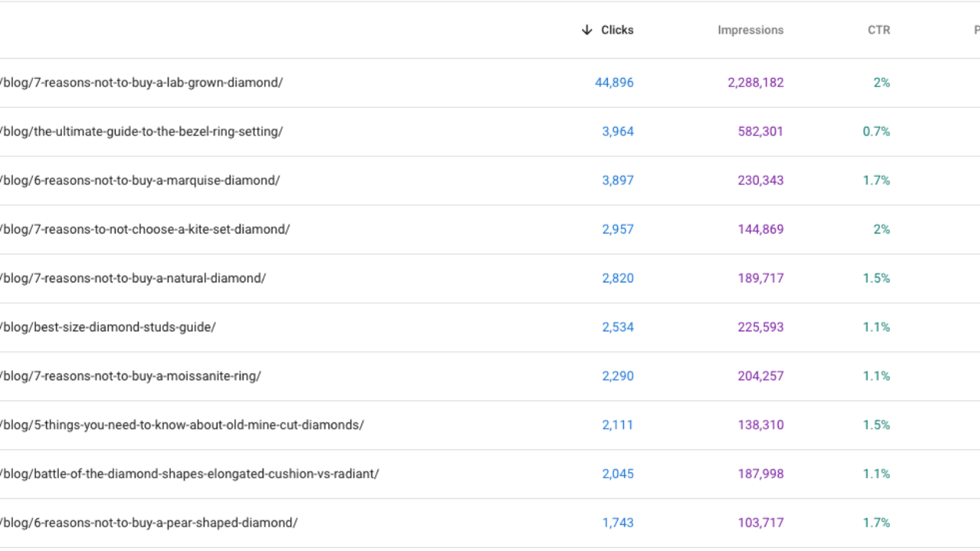Click the 204,257 impressions value
Image resolution: width=980 pixels, height=551 pixels.
pyautogui.click(x=761, y=377)
